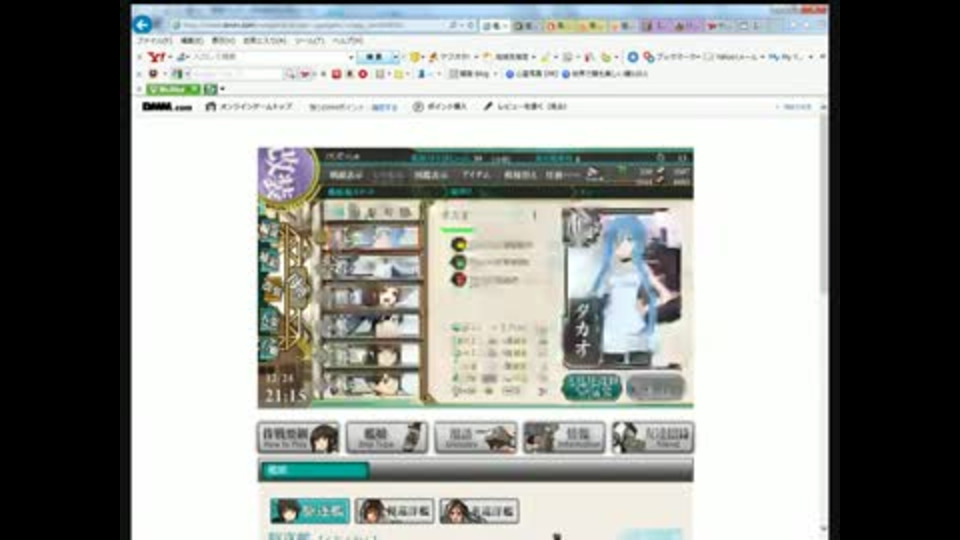
Task: Click the How to Play banner button
Action: click(x=298, y=437)
